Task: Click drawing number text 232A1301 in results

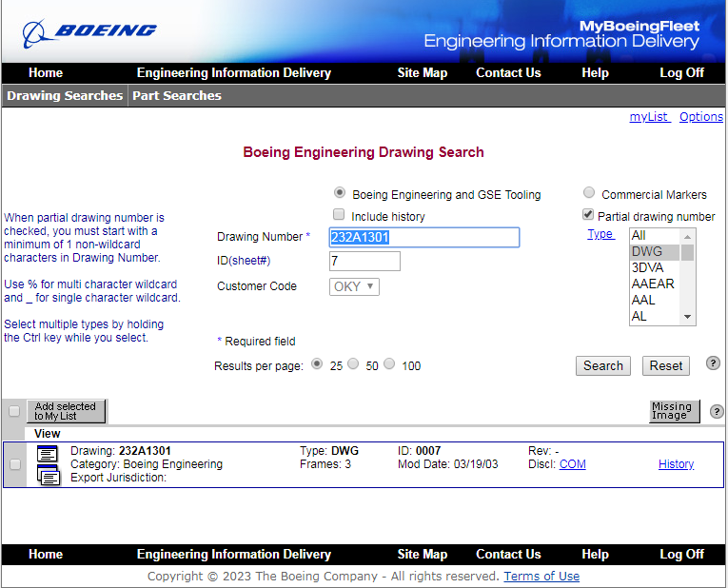Action: [x=145, y=451]
